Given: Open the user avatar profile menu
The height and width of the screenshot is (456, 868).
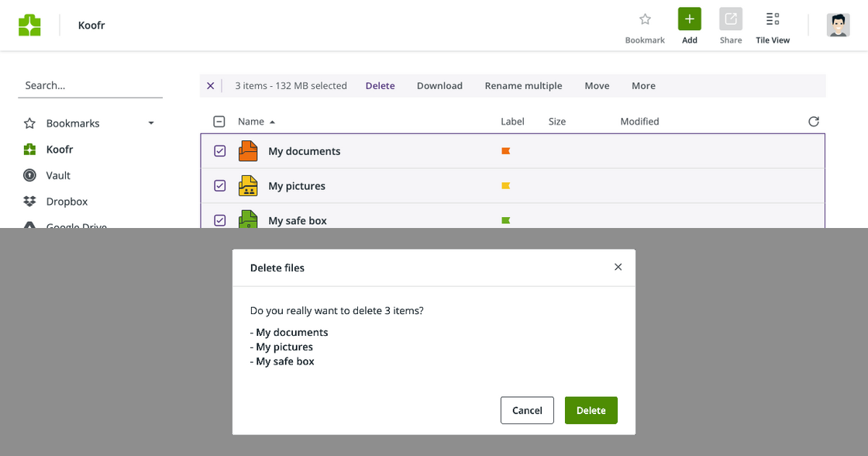Looking at the screenshot, I should coord(838,26).
